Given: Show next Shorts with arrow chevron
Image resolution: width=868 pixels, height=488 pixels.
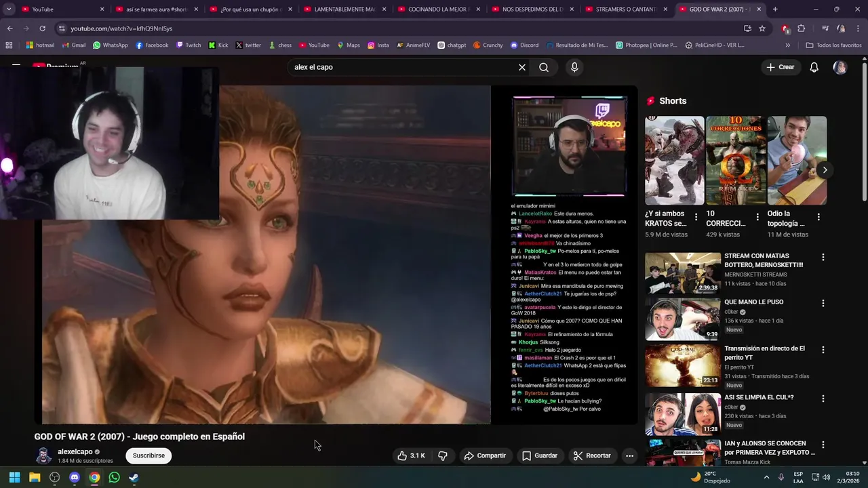Looking at the screenshot, I should click(825, 169).
